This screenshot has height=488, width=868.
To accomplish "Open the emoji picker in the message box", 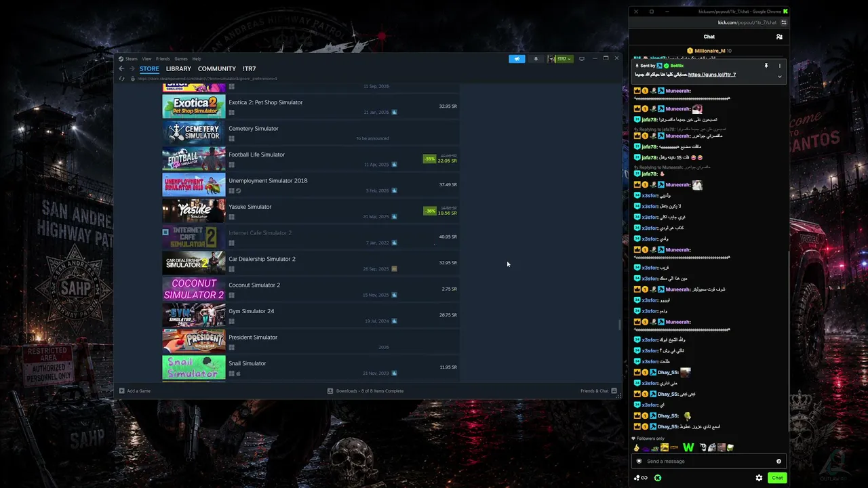I will (x=778, y=462).
